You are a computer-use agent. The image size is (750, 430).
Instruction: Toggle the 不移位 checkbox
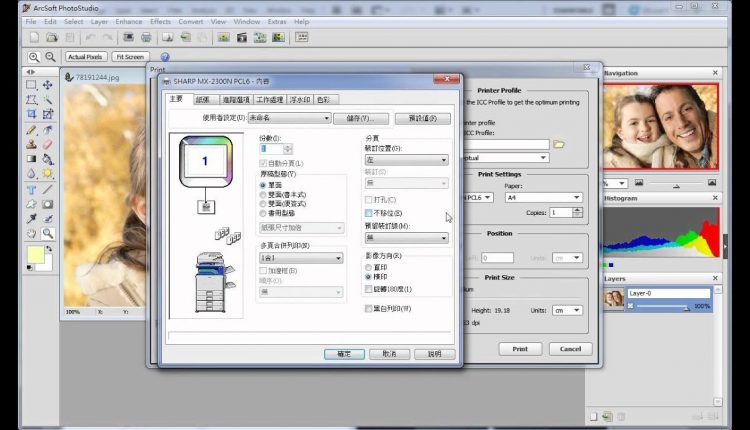pyautogui.click(x=368, y=213)
